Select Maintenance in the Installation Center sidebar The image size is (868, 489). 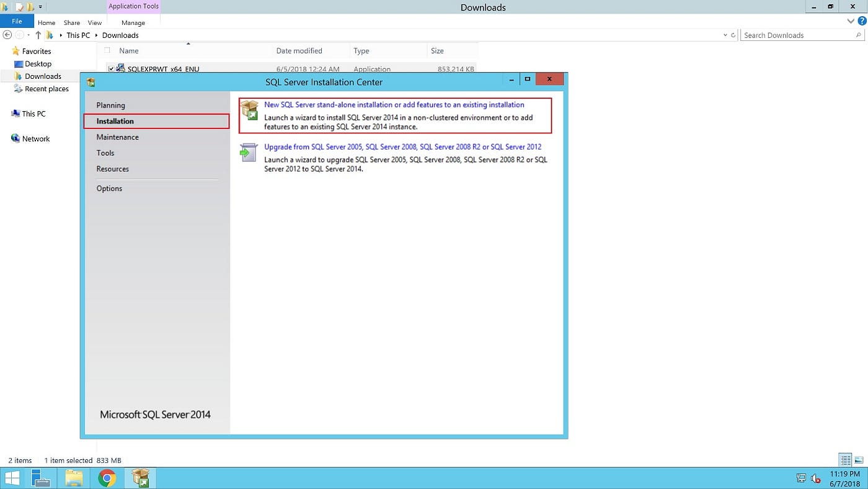pyautogui.click(x=117, y=137)
